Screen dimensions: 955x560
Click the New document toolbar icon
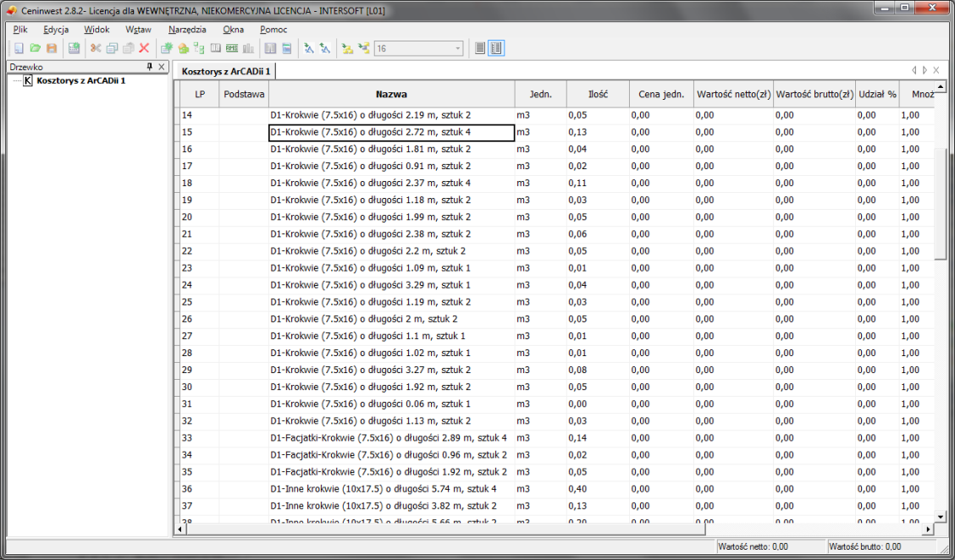click(19, 48)
